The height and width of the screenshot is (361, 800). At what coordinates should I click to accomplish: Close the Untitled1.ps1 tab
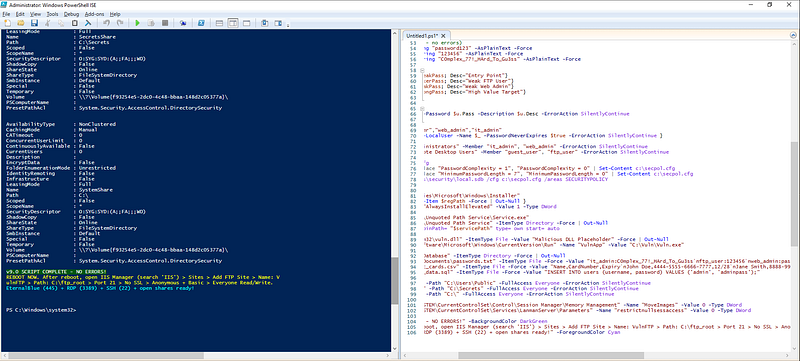pos(443,36)
